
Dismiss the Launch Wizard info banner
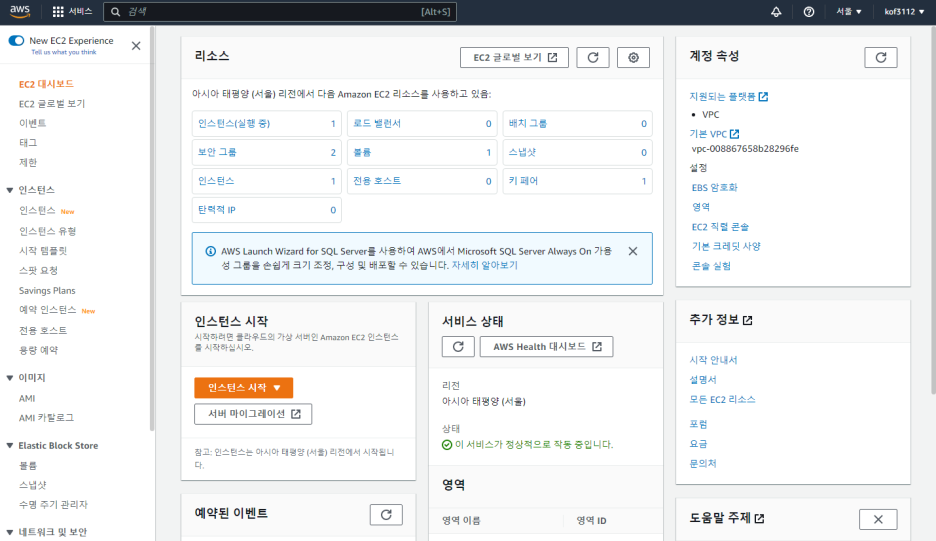tap(633, 251)
